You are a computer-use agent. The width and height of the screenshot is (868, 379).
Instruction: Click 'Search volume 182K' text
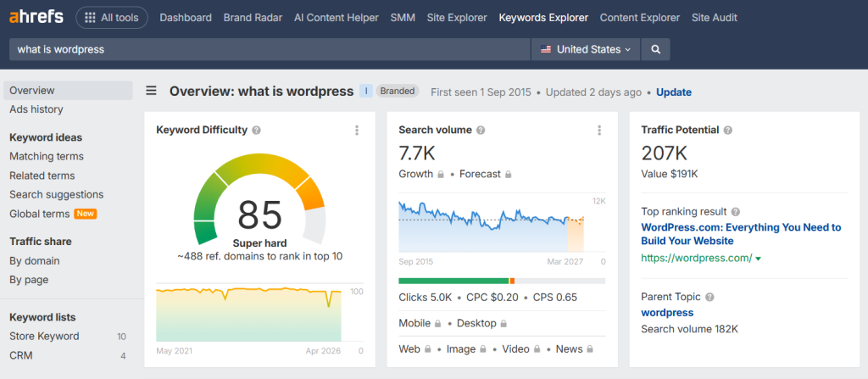(689, 329)
